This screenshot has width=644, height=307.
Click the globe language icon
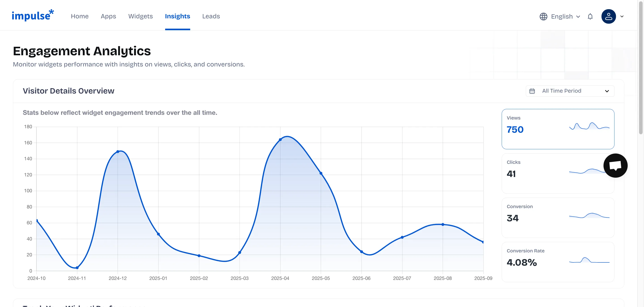click(543, 17)
